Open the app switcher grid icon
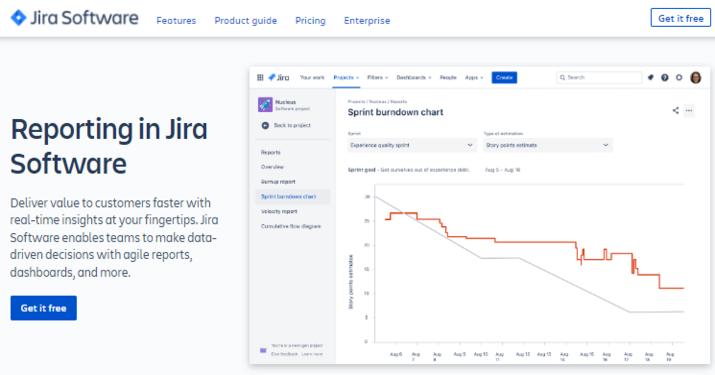715x375 pixels. 260,78
